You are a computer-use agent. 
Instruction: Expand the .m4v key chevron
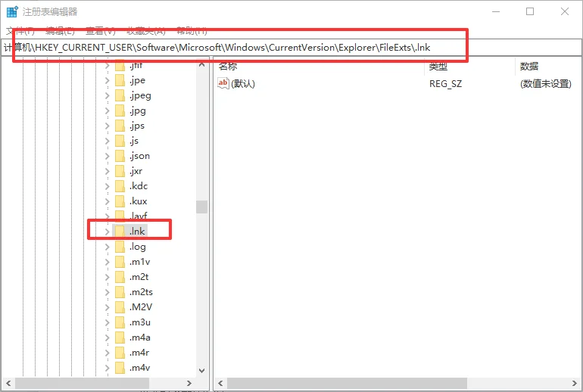(107, 368)
